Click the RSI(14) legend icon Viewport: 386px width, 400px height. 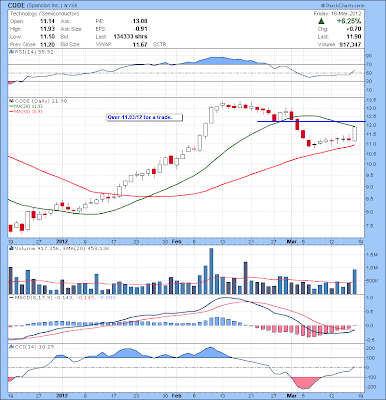[11, 52]
